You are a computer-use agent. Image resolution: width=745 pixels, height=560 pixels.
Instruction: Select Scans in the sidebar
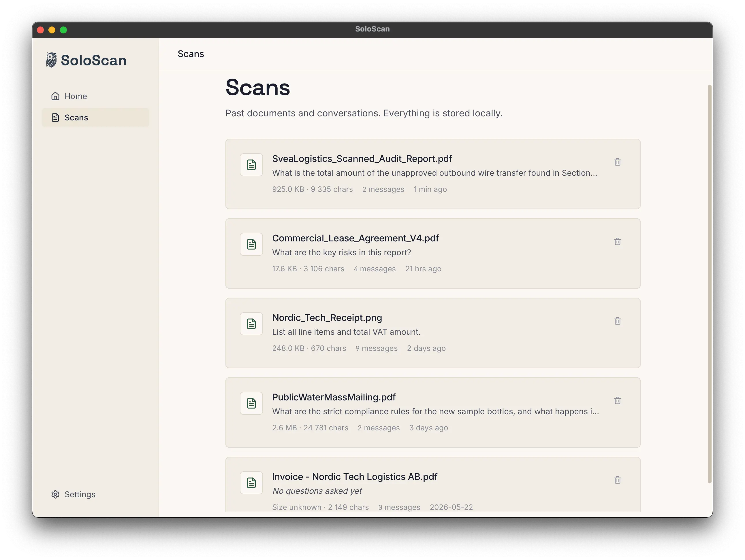click(95, 118)
